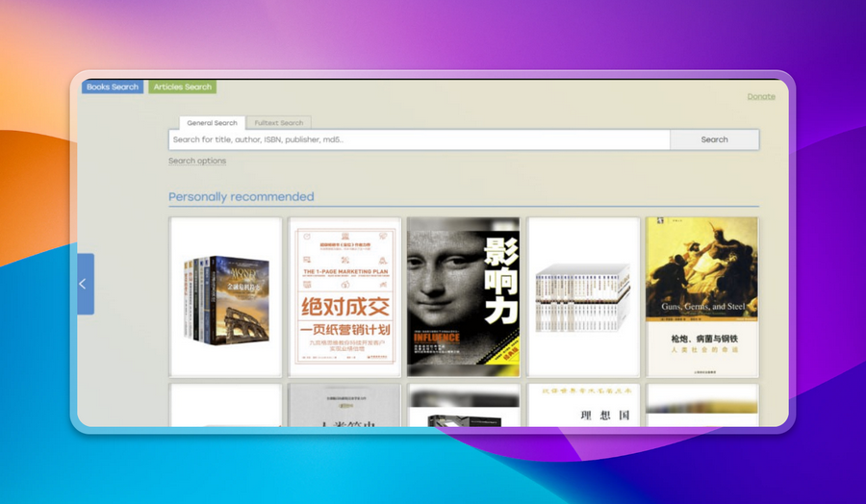The width and height of the screenshot is (866, 504).
Task: Switch to the Articles Search tab
Action: (183, 88)
